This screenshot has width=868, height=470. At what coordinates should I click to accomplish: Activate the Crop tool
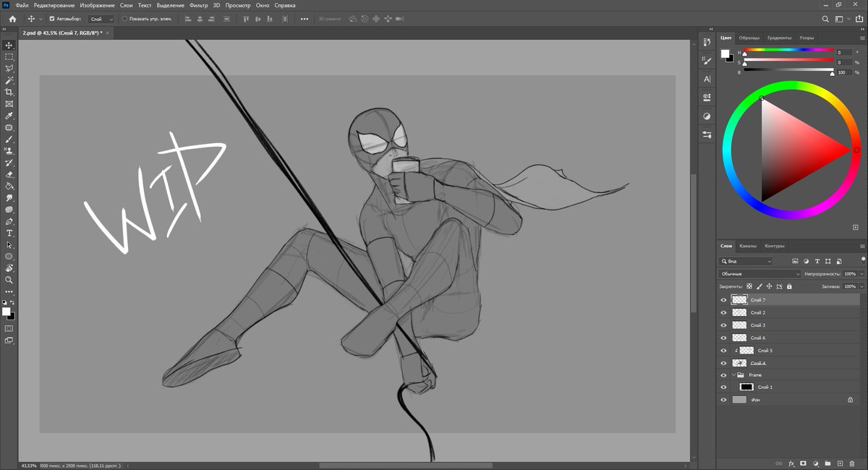tap(9, 90)
